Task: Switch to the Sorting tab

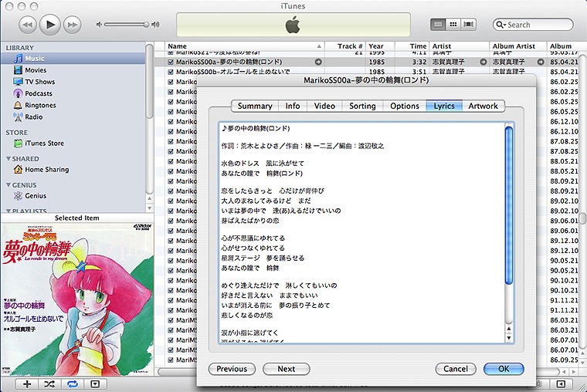Action: point(362,106)
